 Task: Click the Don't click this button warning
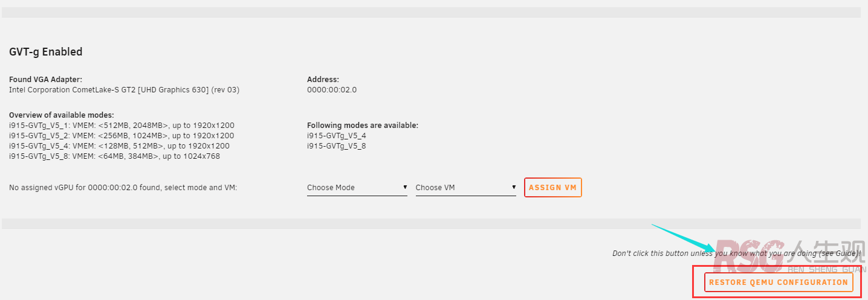[x=736, y=254]
